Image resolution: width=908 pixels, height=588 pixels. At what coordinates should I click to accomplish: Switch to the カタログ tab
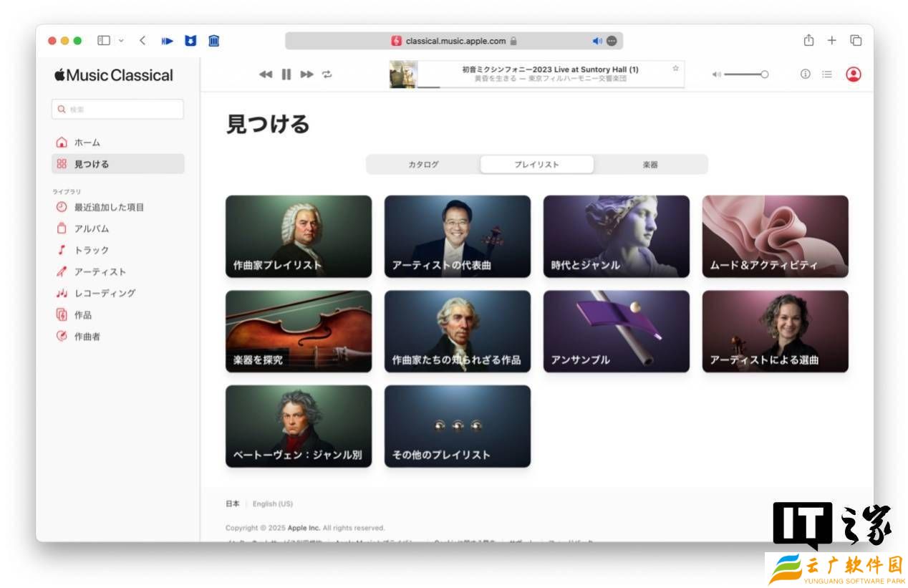click(423, 165)
